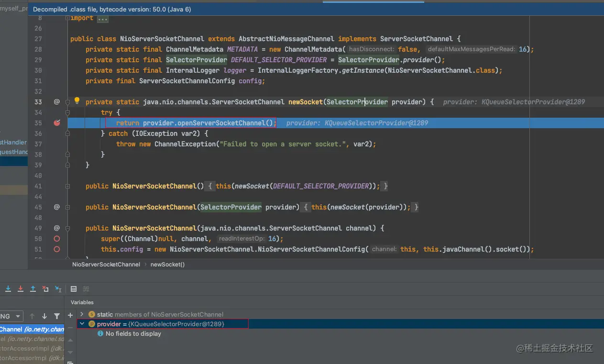Toggle the checked breakpoint on line 35
The height and width of the screenshot is (364, 604).
[x=56, y=123]
